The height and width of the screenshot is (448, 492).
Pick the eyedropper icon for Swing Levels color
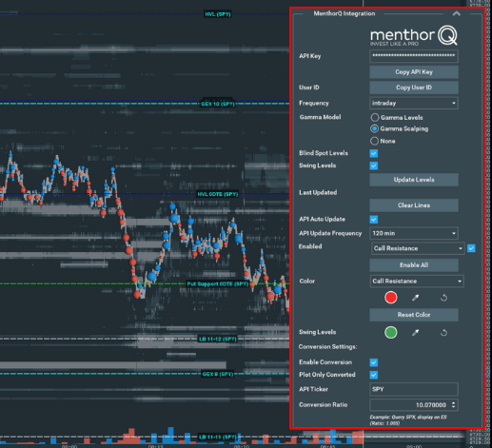[415, 333]
